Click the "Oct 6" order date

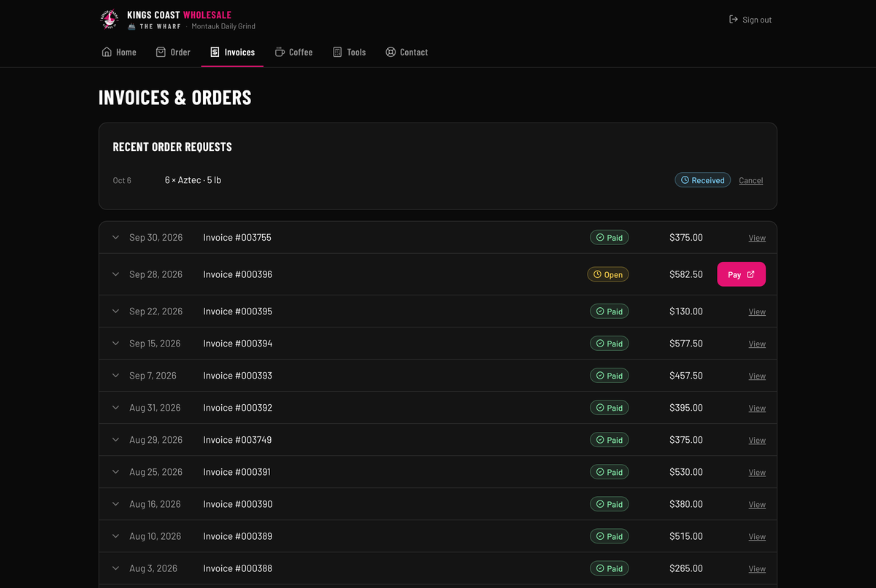[x=122, y=180]
